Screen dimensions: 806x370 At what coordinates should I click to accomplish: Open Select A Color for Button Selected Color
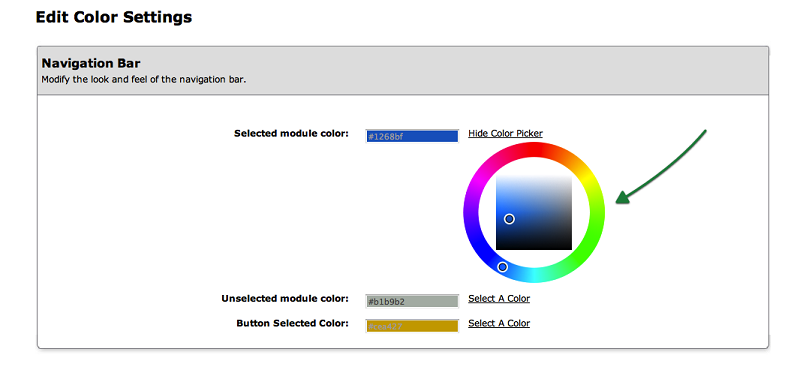[x=499, y=323]
